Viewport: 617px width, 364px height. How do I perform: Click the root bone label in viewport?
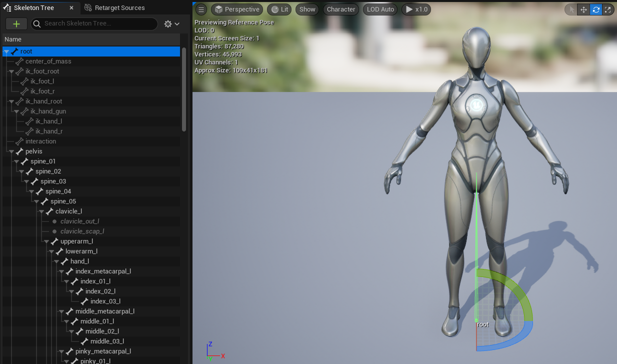click(483, 324)
